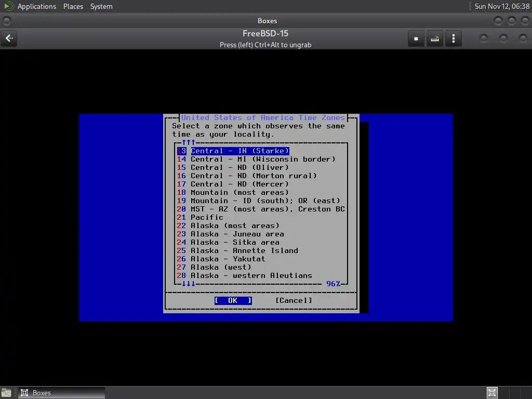Select zone 16 Central - ND (Morton rural)

[247, 176]
